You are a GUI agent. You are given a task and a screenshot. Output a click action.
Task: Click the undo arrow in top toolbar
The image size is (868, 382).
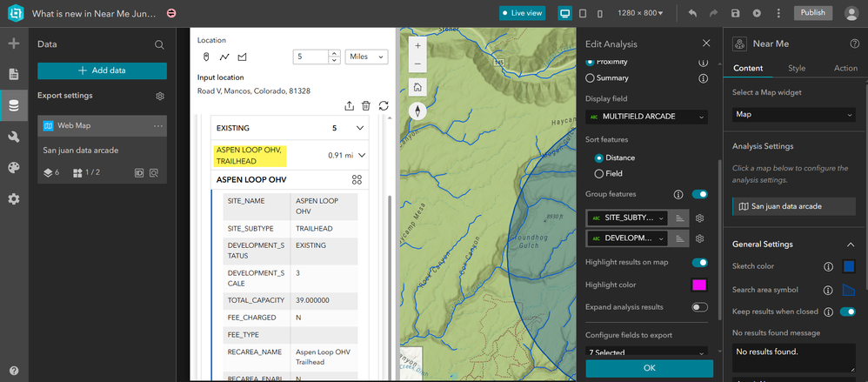[x=692, y=13]
